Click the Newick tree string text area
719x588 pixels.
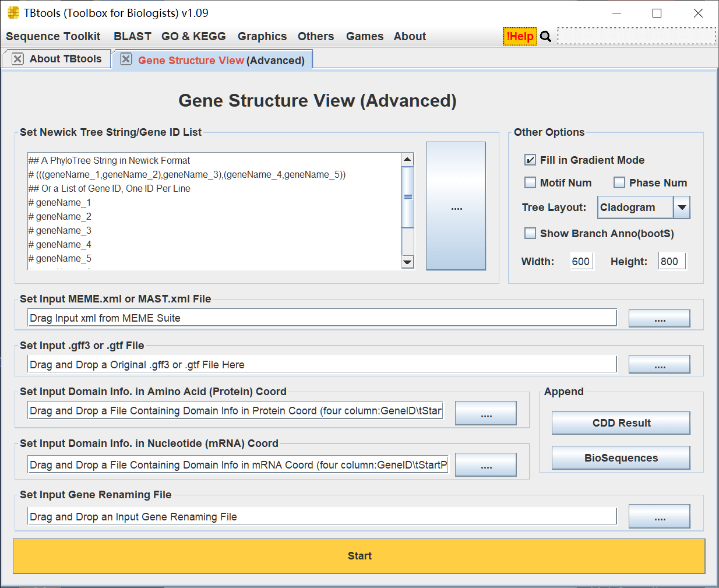tap(214, 211)
